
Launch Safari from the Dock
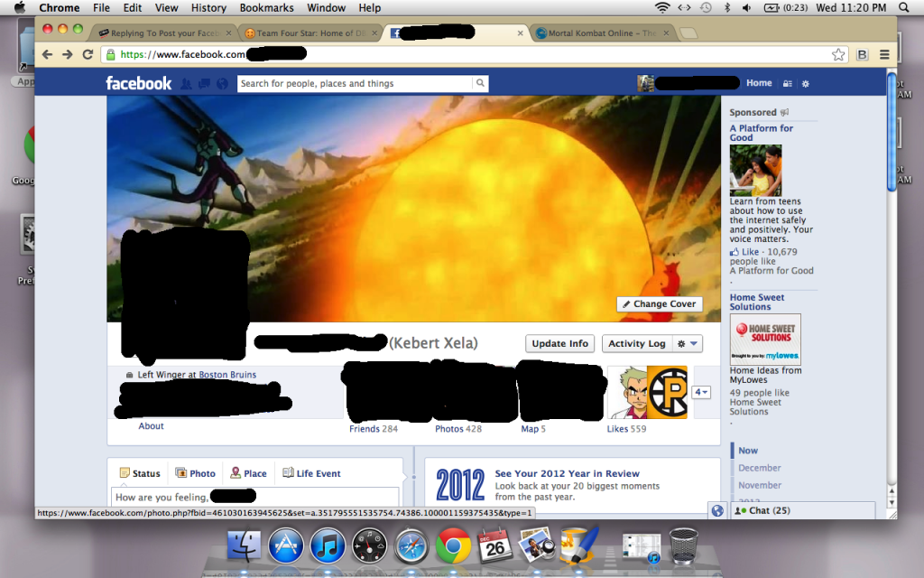411,545
